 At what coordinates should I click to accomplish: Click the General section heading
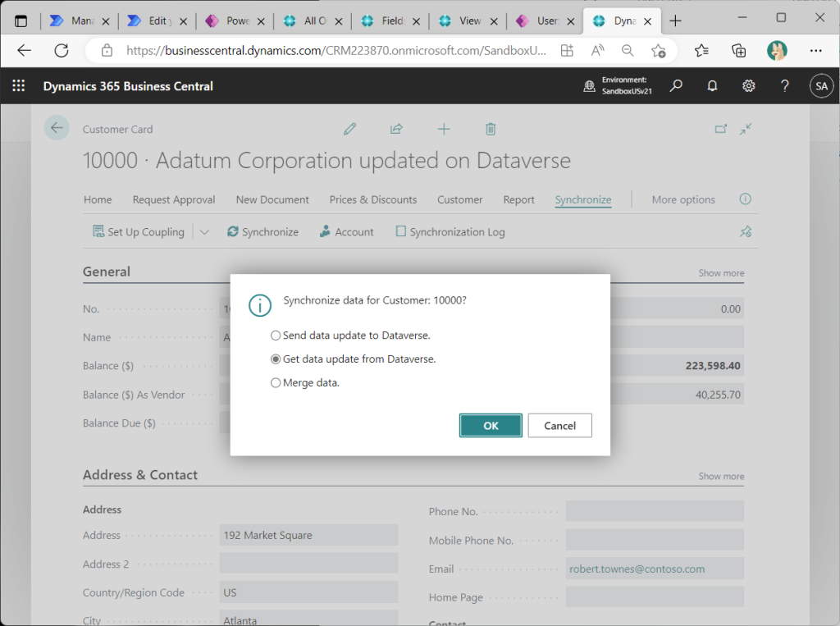(107, 272)
